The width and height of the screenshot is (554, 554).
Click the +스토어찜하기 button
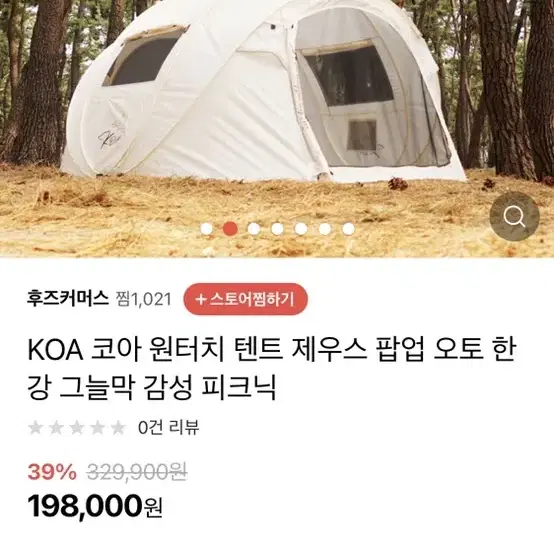pos(246,299)
